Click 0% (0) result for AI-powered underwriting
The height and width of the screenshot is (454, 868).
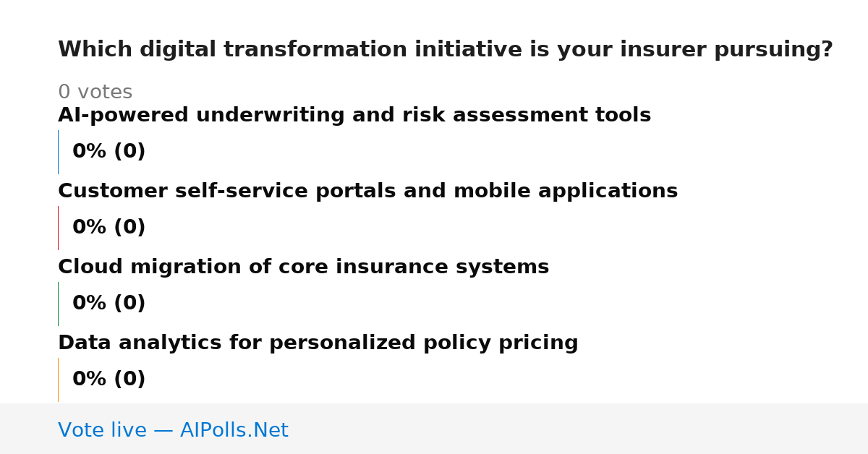point(109,152)
